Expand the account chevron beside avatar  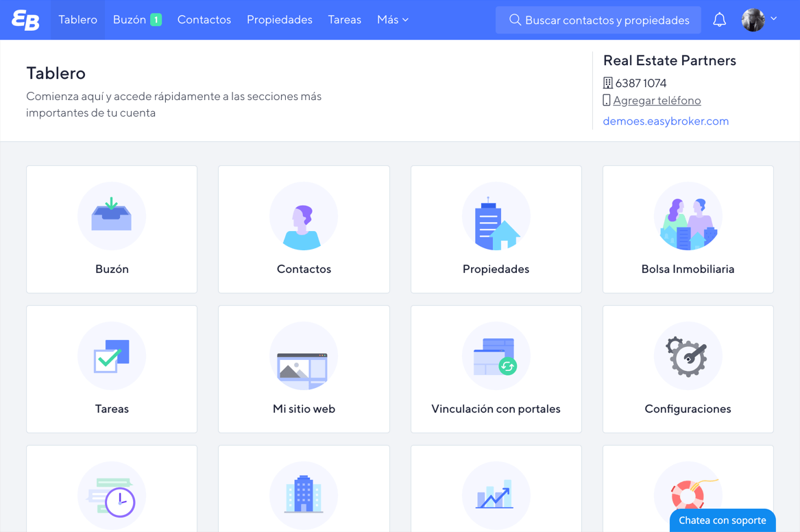point(773,19)
